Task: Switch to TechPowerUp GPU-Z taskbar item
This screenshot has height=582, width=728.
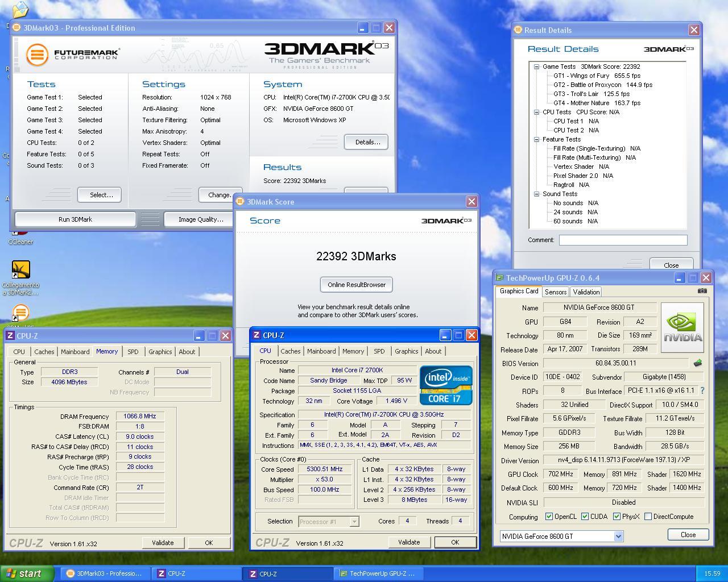Action: [x=378, y=573]
